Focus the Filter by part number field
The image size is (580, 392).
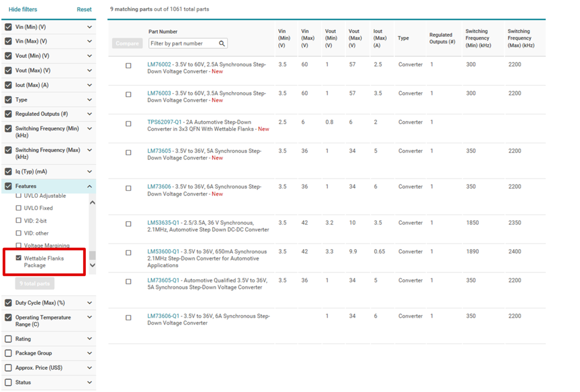coord(184,43)
